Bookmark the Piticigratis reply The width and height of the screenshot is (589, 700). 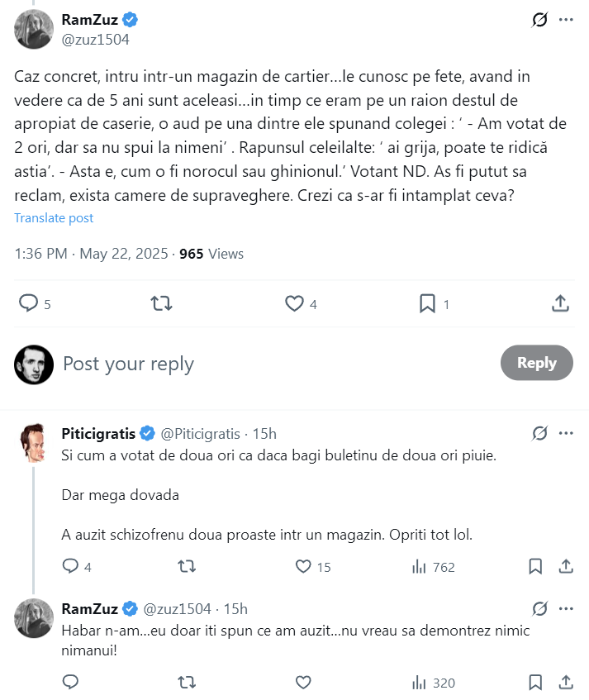(535, 567)
